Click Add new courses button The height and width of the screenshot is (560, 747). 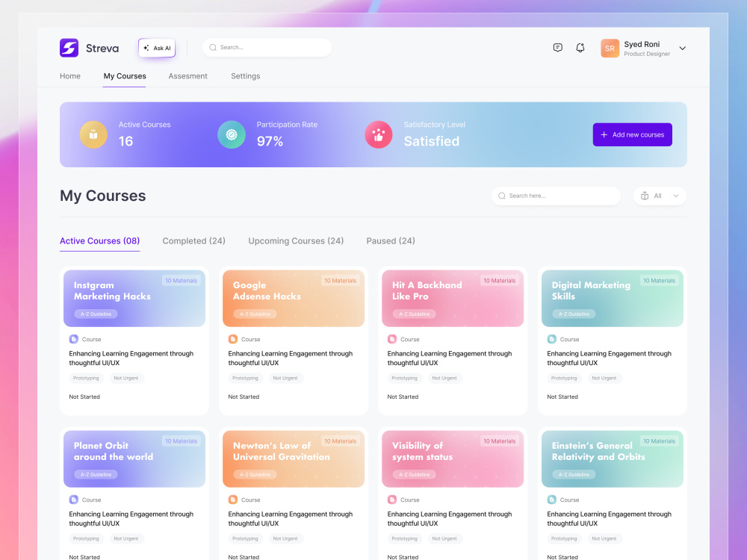(x=632, y=134)
